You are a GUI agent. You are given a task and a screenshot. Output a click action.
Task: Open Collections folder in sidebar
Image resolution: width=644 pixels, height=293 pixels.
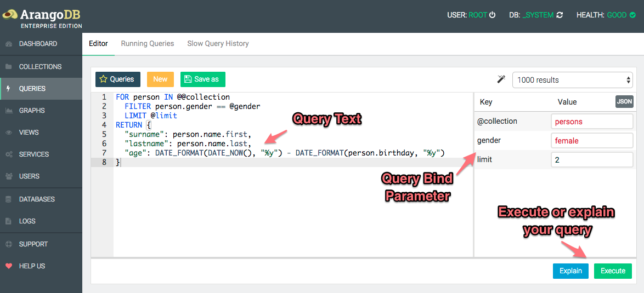point(40,67)
